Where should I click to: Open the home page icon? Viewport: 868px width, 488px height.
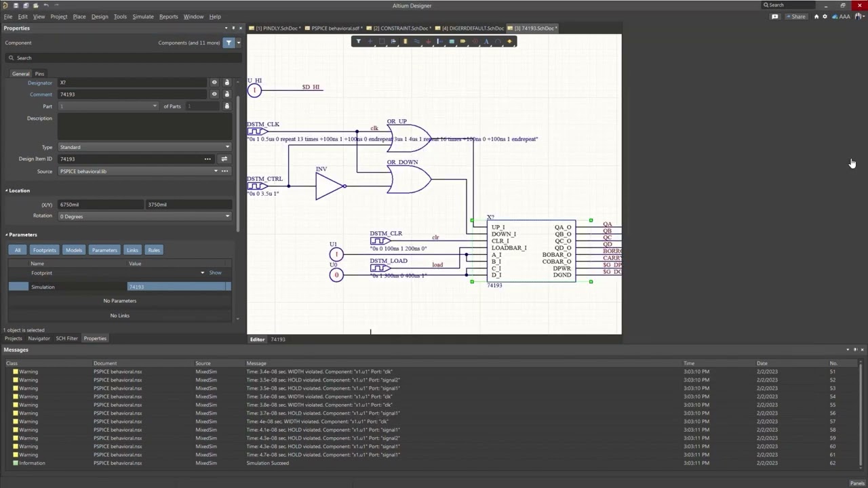816,16
